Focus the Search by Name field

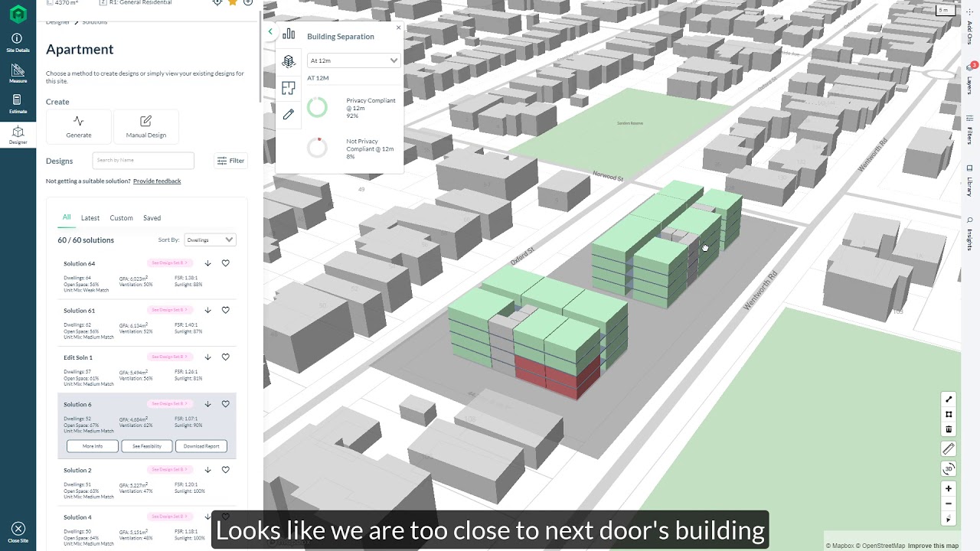[x=143, y=160]
